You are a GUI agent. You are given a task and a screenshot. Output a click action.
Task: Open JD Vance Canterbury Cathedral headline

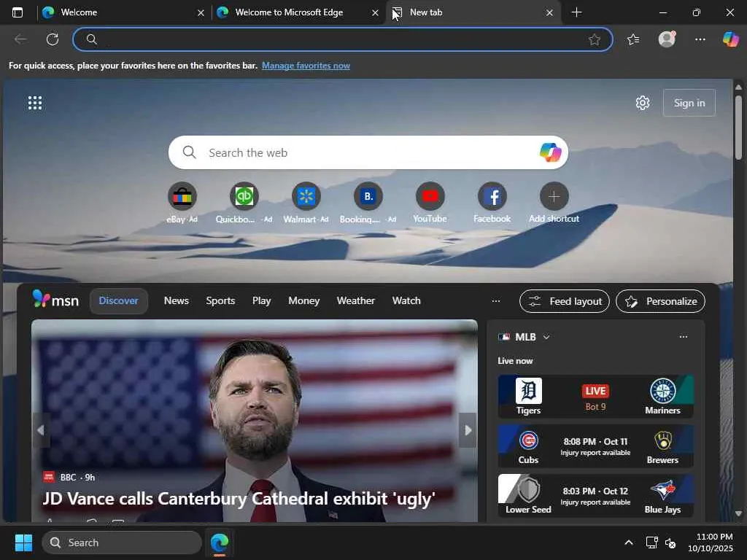239,499
